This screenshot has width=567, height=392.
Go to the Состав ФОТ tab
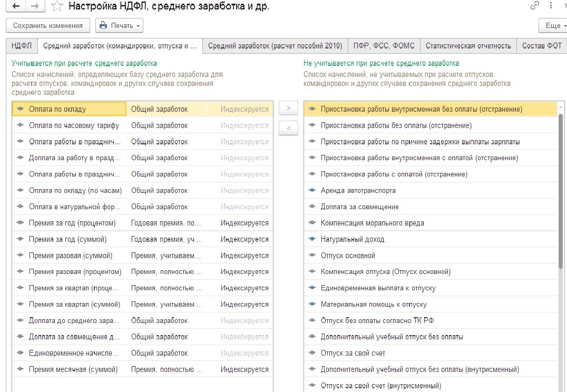[542, 46]
